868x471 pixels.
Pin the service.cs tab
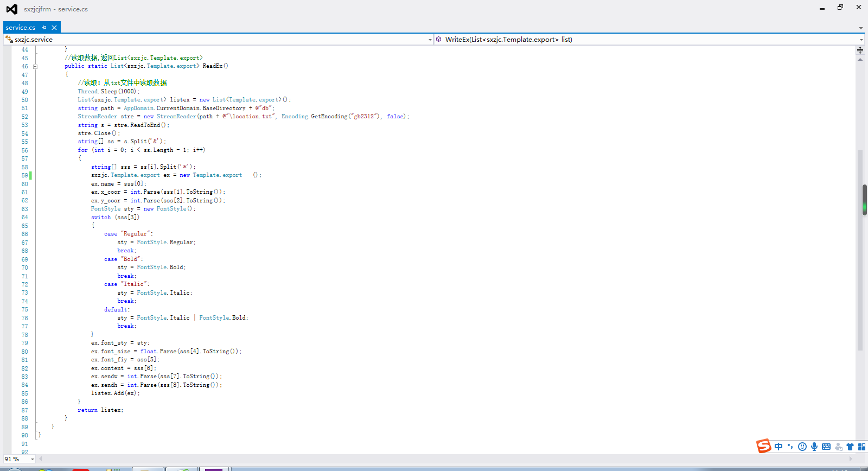tap(44, 27)
